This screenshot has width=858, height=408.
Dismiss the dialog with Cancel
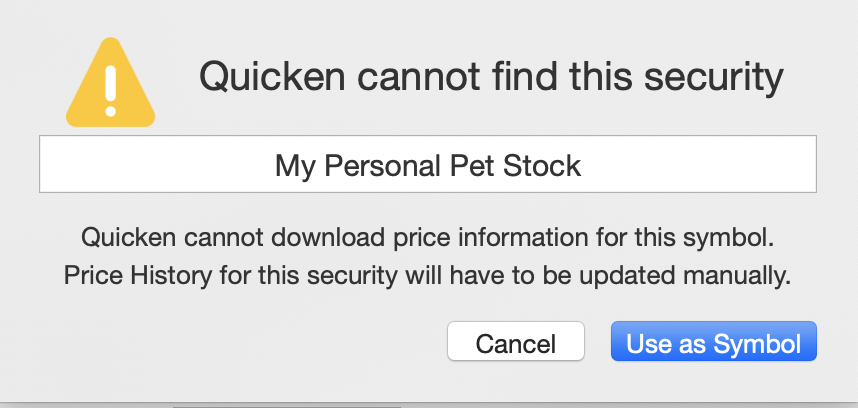click(516, 341)
